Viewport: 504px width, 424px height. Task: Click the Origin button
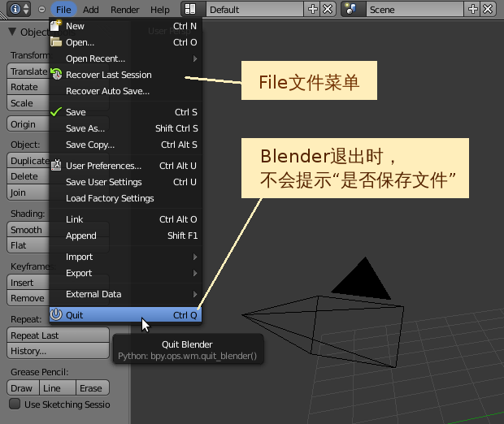[28, 124]
